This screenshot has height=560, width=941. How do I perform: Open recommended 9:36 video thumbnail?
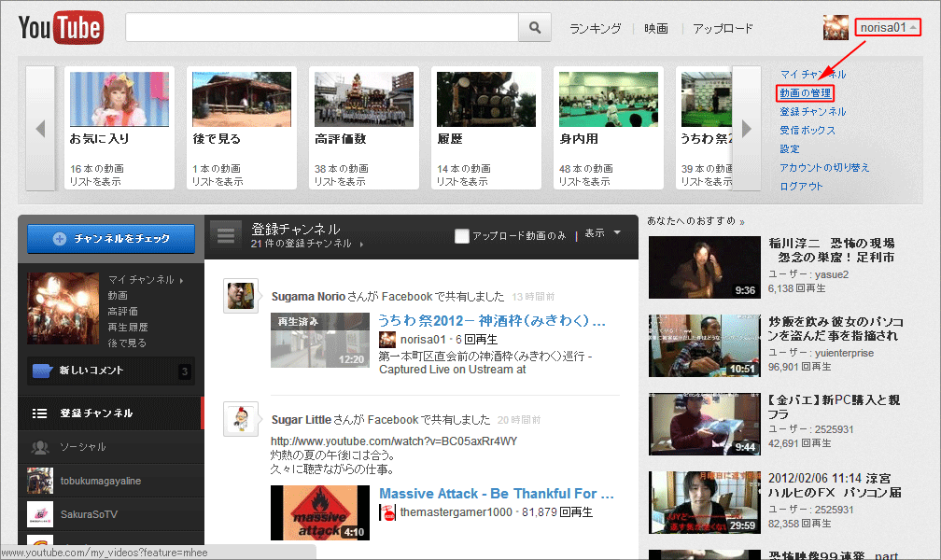705,267
